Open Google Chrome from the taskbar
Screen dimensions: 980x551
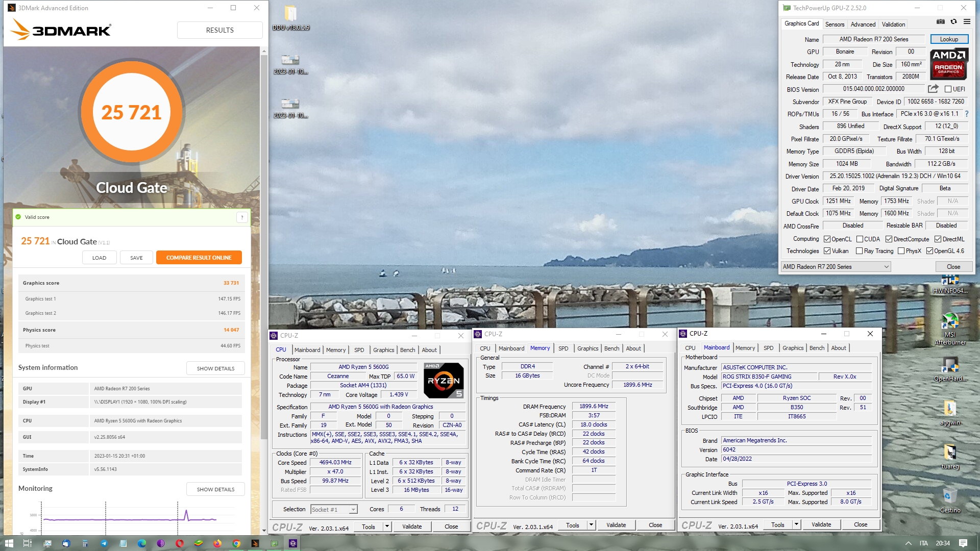[236, 543]
